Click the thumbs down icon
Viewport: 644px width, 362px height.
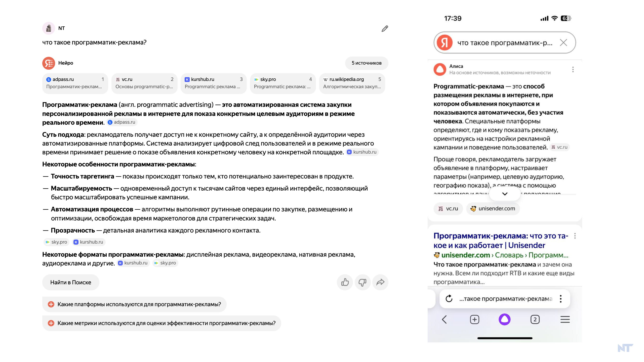coord(363,282)
